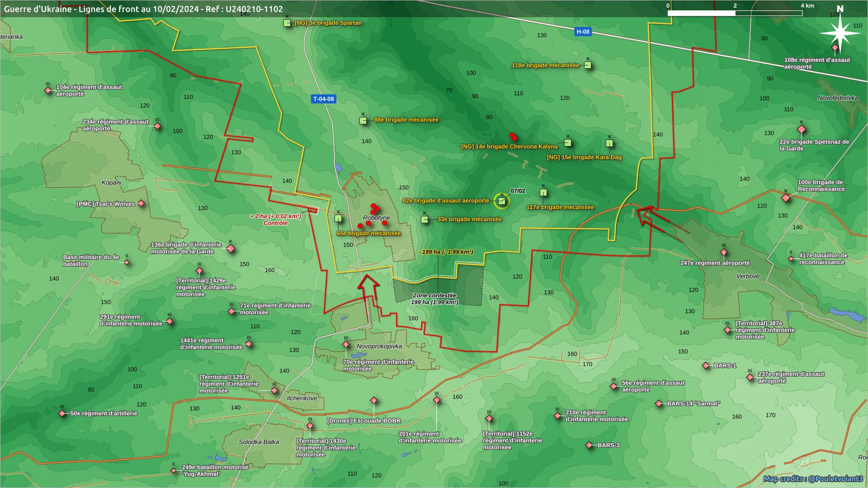868x488 pixels.
Task: Click the BARS-1 unit diamond
Action: coord(706,366)
